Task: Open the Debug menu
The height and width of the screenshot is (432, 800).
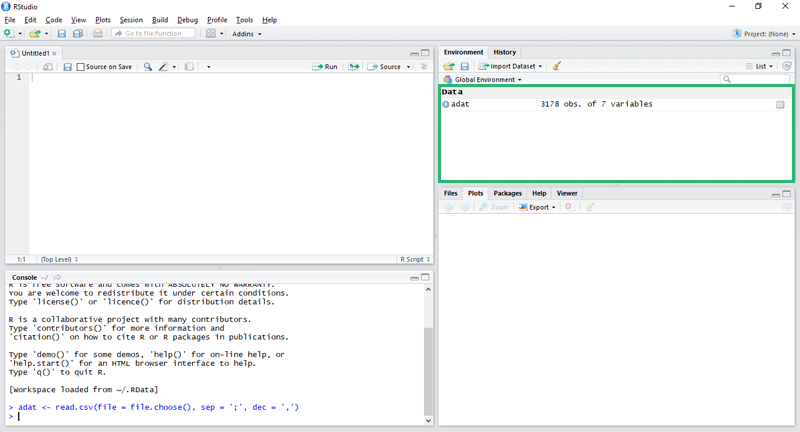Action: (187, 20)
